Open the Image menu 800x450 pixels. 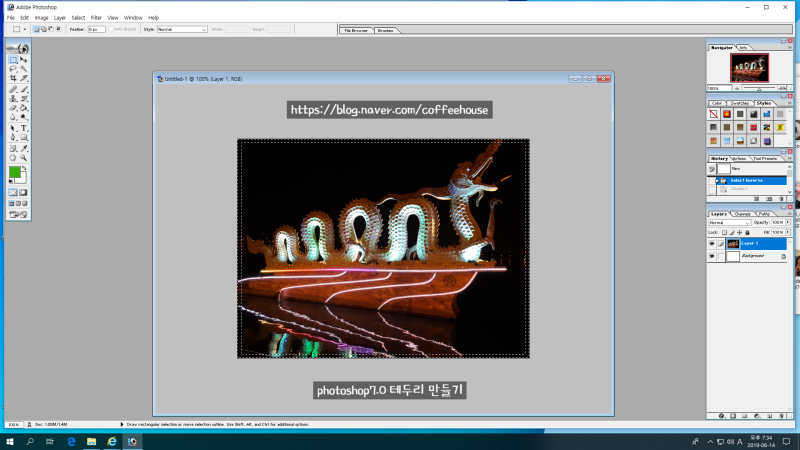click(41, 18)
